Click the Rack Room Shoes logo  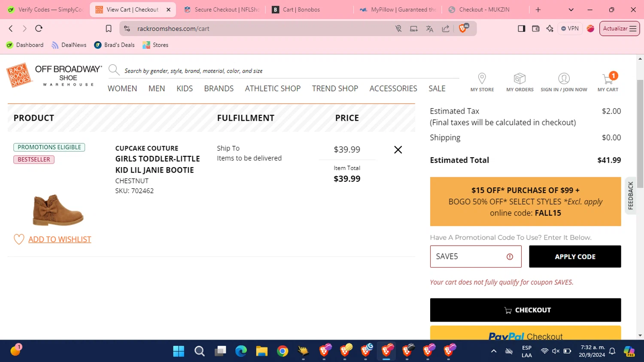tap(19, 75)
